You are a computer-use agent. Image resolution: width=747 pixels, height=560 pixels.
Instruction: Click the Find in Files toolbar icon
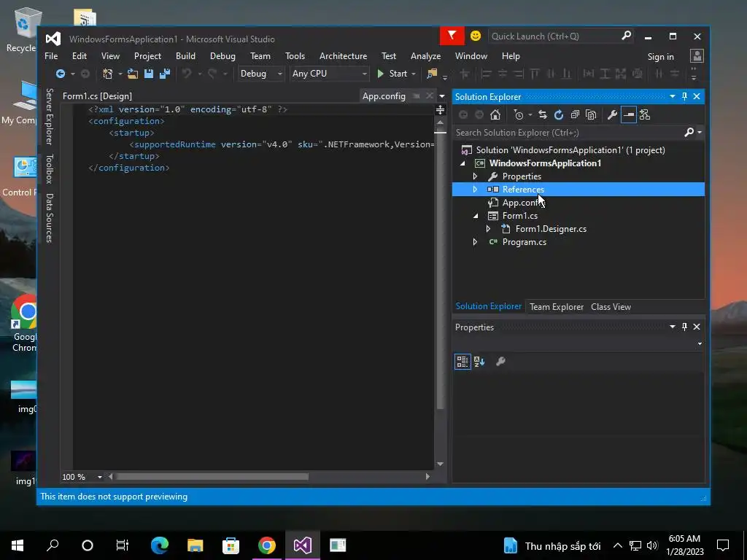click(x=432, y=74)
